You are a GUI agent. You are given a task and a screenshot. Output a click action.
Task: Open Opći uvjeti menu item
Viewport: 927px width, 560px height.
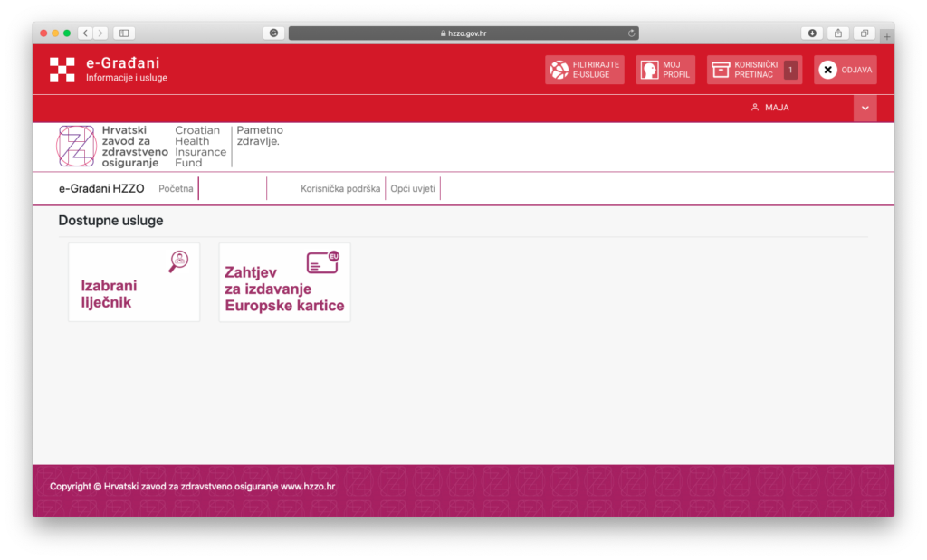pos(413,189)
